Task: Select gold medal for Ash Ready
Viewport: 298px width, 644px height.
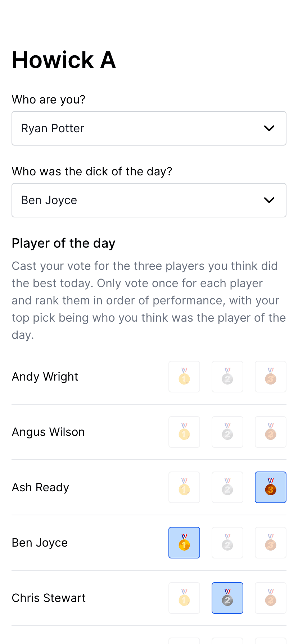Action: tap(184, 487)
